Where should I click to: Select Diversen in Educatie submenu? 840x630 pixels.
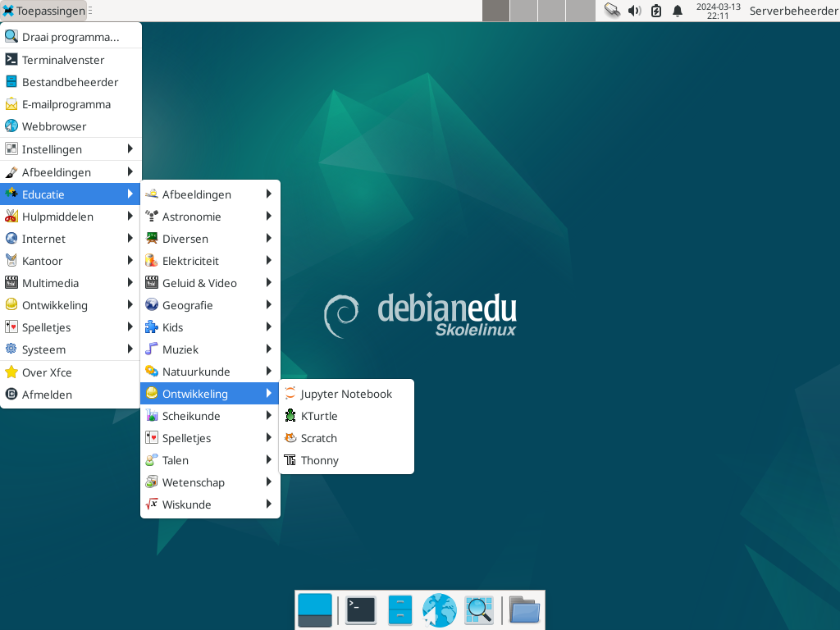pos(210,239)
